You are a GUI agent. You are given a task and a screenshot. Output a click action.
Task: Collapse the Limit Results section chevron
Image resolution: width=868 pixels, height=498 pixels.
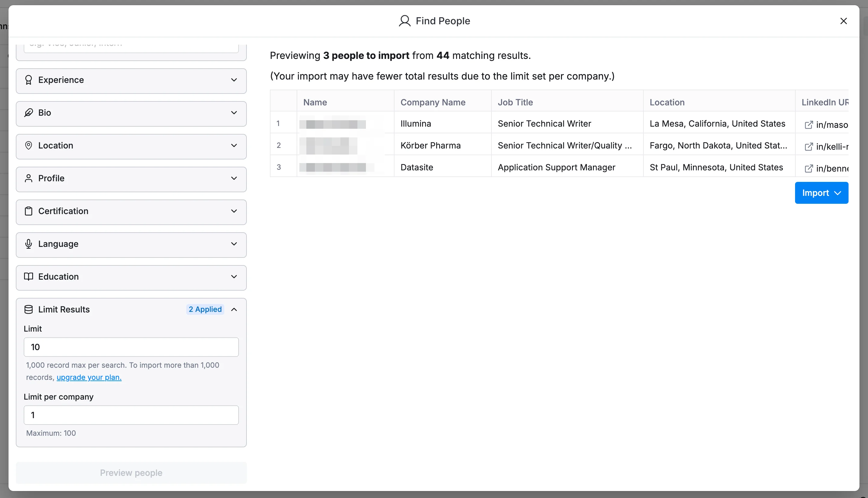click(x=234, y=309)
